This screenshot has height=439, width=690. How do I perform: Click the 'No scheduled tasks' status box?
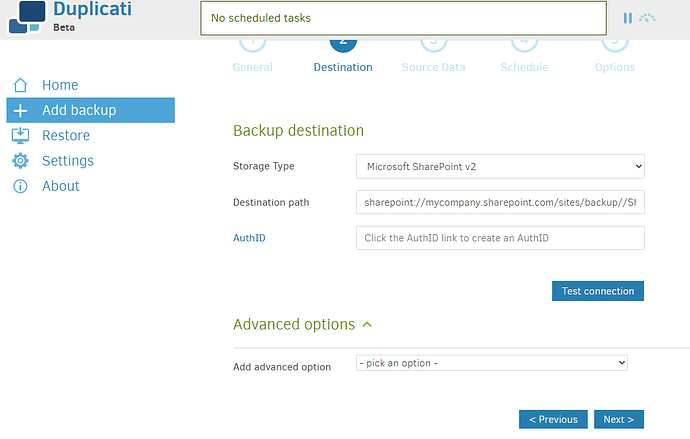(x=404, y=18)
